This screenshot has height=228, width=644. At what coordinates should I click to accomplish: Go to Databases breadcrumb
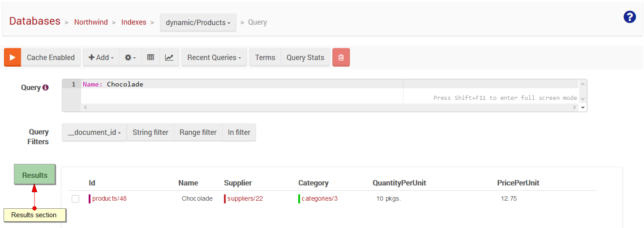point(34,21)
